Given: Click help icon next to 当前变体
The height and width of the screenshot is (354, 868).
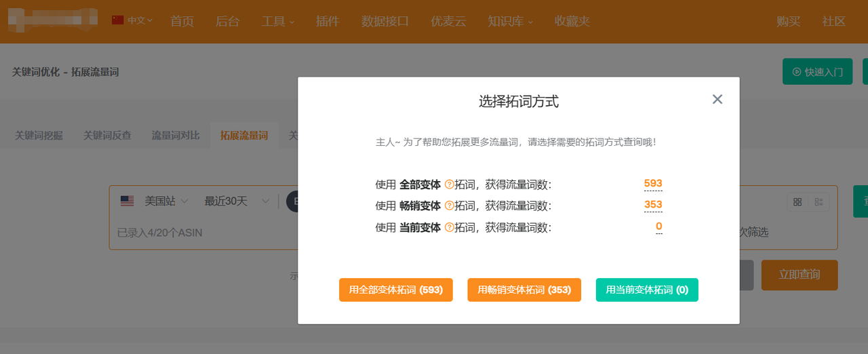Looking at the screenshot, I should pos(449,227).
